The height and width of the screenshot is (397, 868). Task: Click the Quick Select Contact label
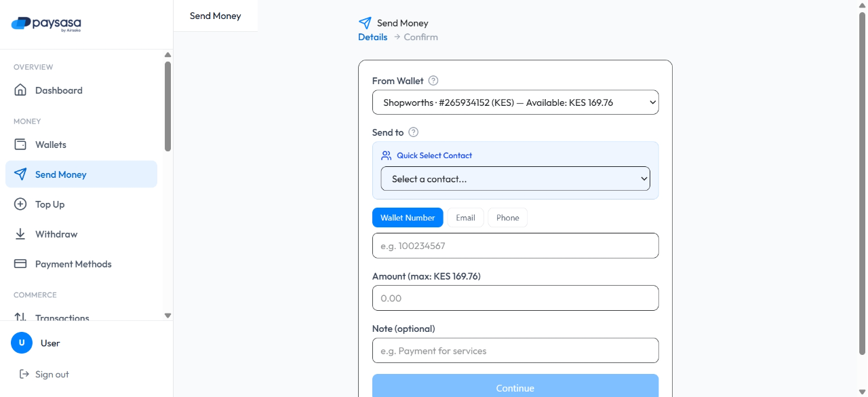pyautogui.click(x=435, y=155)
